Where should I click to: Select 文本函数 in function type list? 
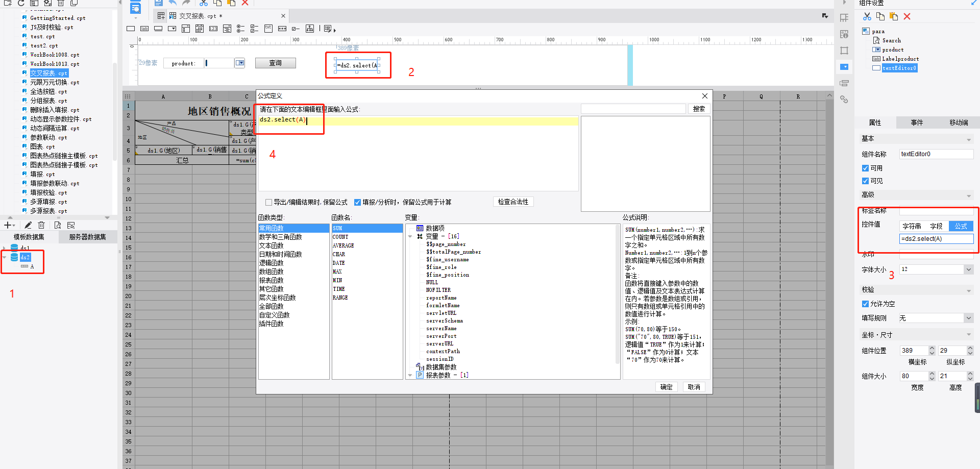pyautogui.click(x=271, y=245)
